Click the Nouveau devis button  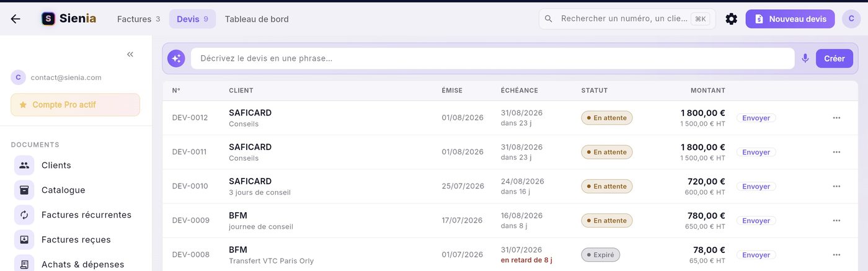tap(791, 19)
